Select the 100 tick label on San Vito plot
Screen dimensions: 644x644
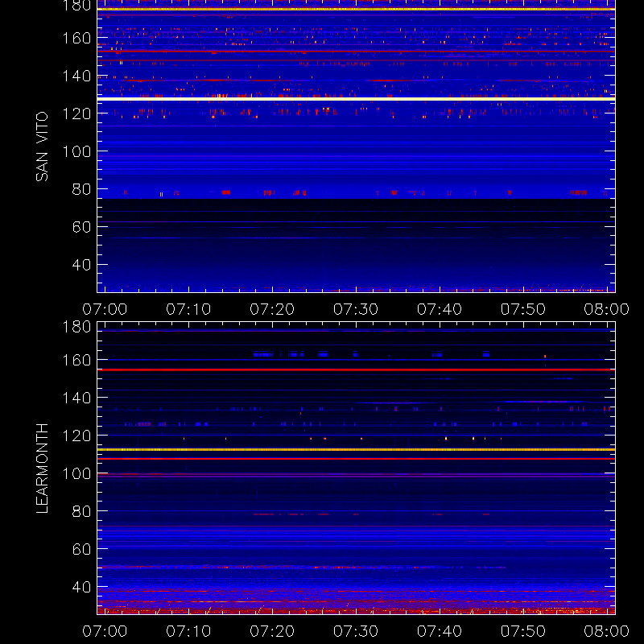pyautogui.click(x=76, y=151)
